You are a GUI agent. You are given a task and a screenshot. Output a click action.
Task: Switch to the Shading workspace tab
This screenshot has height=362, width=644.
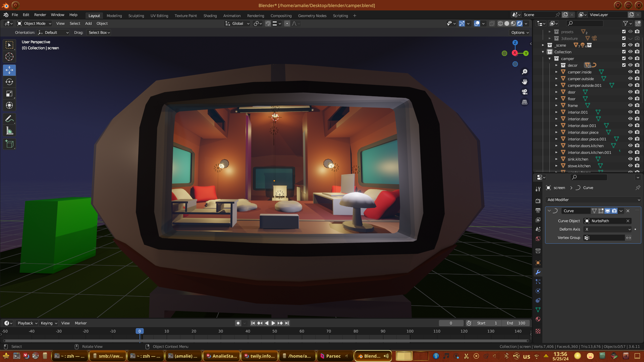tap(210, 16)
